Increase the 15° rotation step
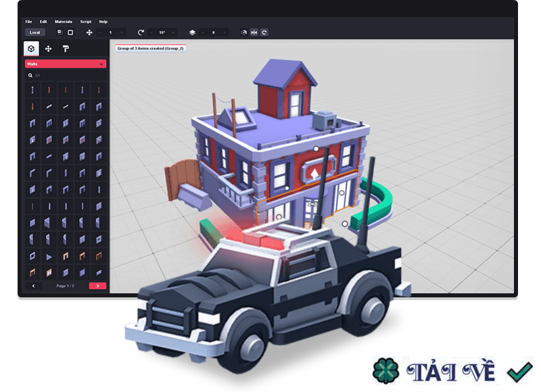This screenshot has height=392, width=541. click(173, 32)
